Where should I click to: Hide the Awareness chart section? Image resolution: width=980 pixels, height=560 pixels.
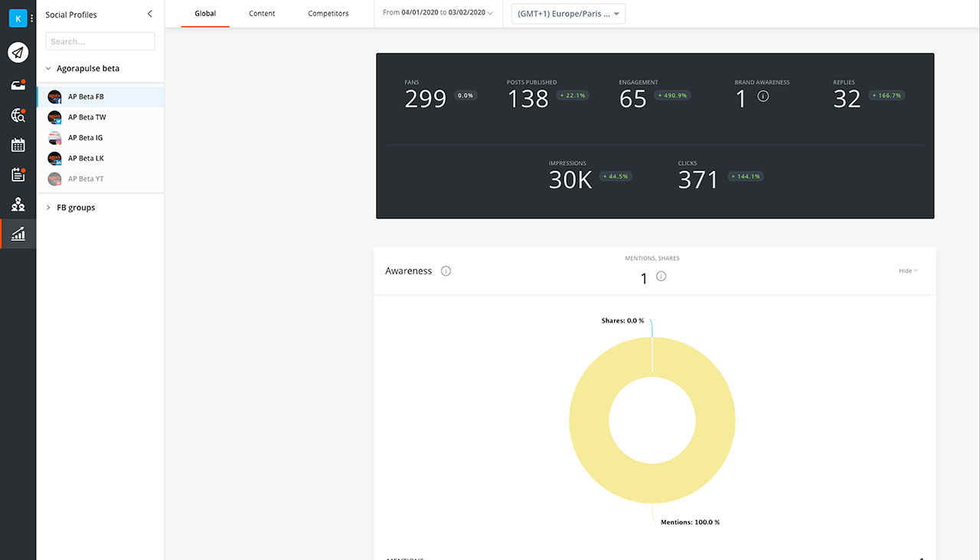point(907,270)
